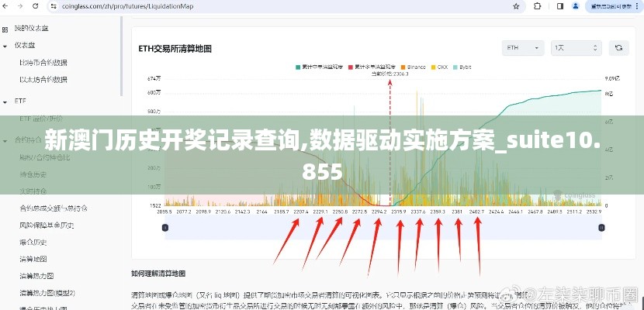This screenshot has width=644, height=310.
Task: Open site information icon beside the URL
Action: point(53,6)
